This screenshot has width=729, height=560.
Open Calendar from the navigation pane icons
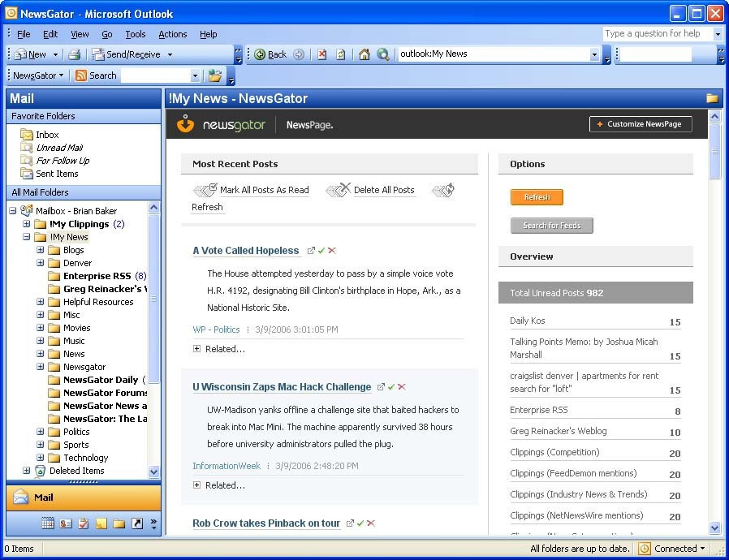click(x=47, y=523)
